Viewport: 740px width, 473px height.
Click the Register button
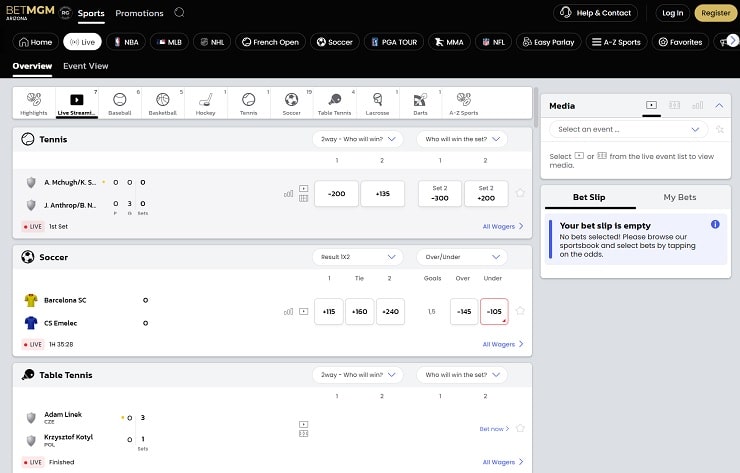point(715,13)
